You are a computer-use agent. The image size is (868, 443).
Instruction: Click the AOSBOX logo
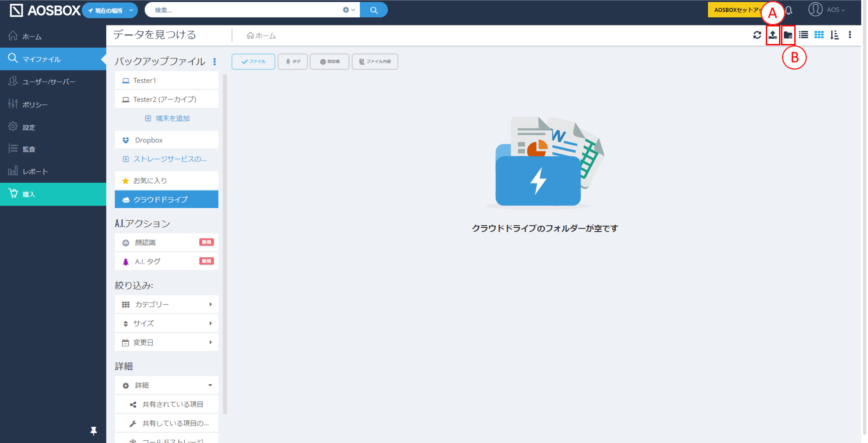click(45, 10)
